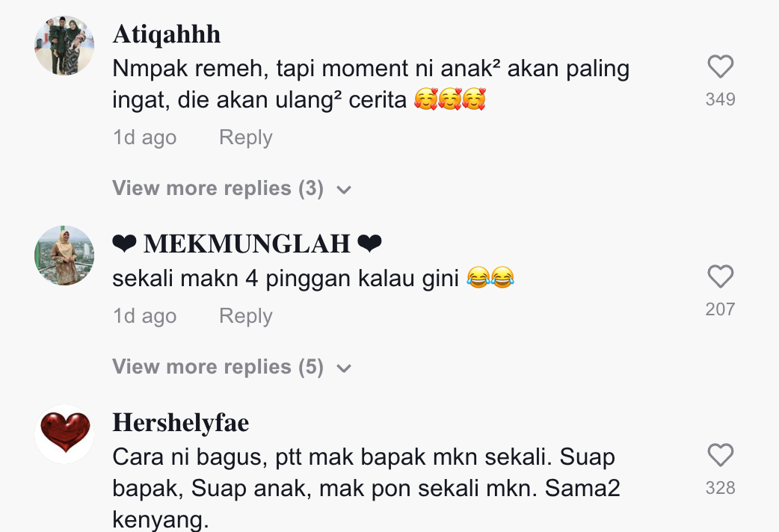The image size is (779, 532).
Task: Open Hershelyfae's red heart avatar
Action: pyautogui.click(x=64, y=434)
